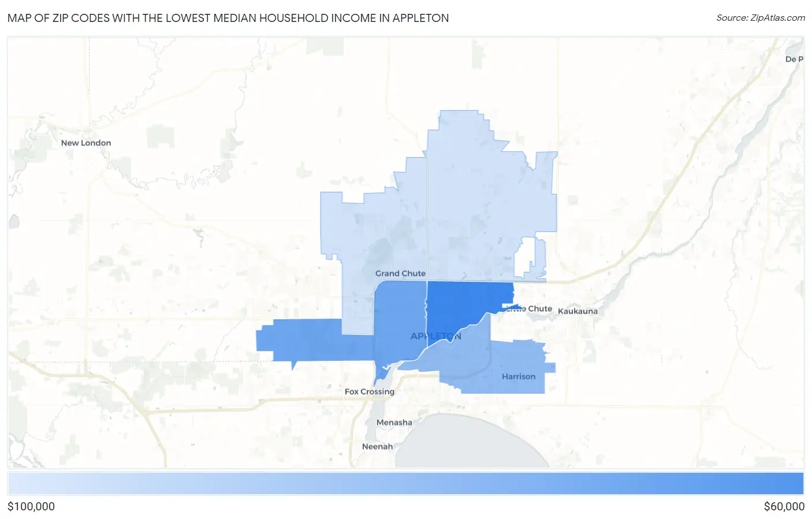Click the Little Chute map label
Screen dimensions: 812x519
coord(529,309)
